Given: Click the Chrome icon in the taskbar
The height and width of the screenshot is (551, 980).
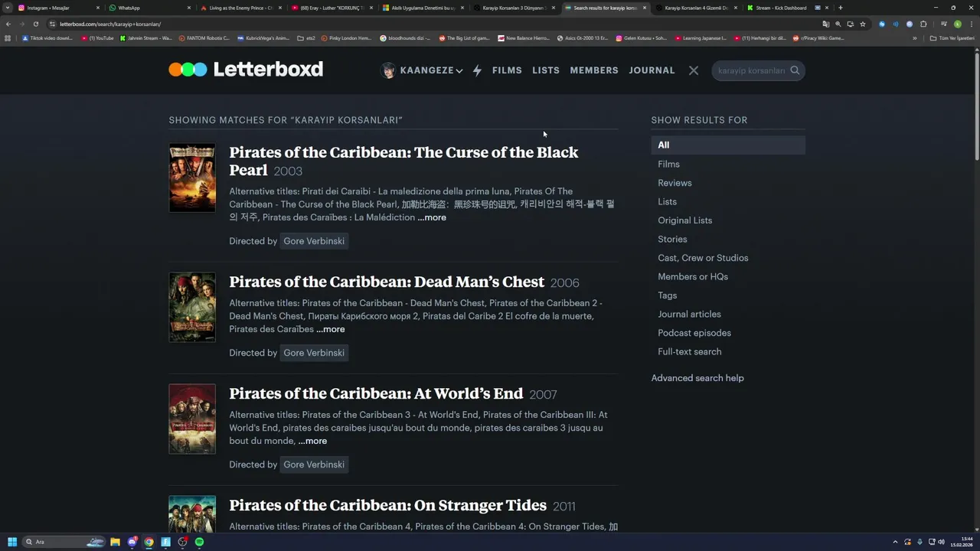Looking at the screenshot, I should 149,542.
